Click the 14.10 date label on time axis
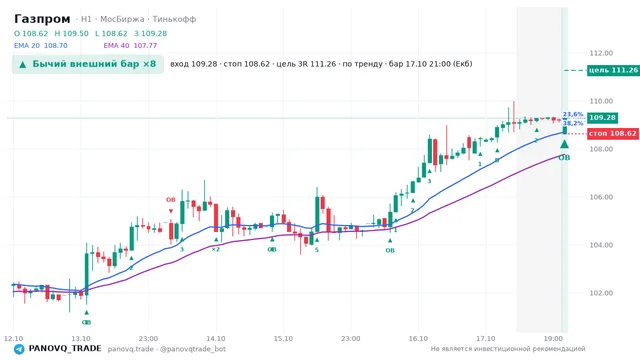This screenshot has width=640, height=360. tap(216, 338)
